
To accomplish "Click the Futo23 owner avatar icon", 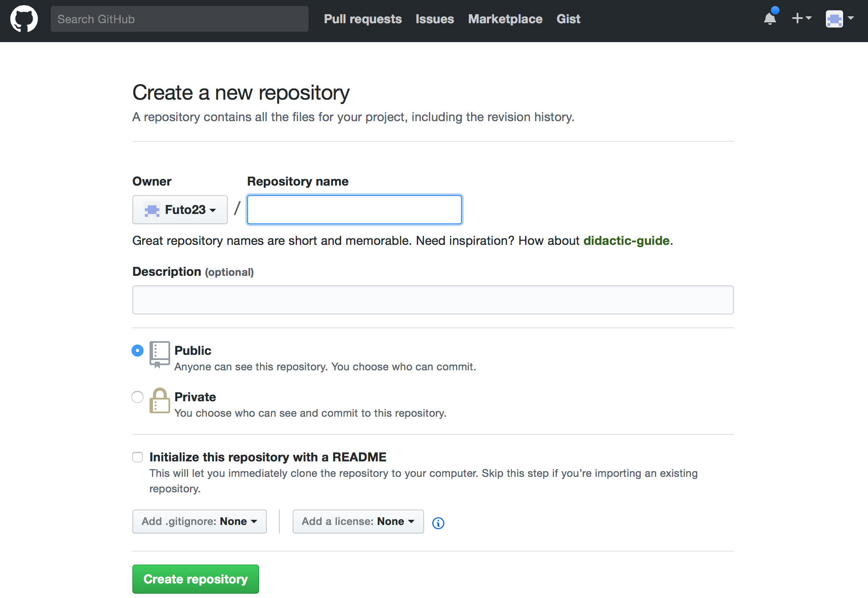I will click(x=152, y=210).
